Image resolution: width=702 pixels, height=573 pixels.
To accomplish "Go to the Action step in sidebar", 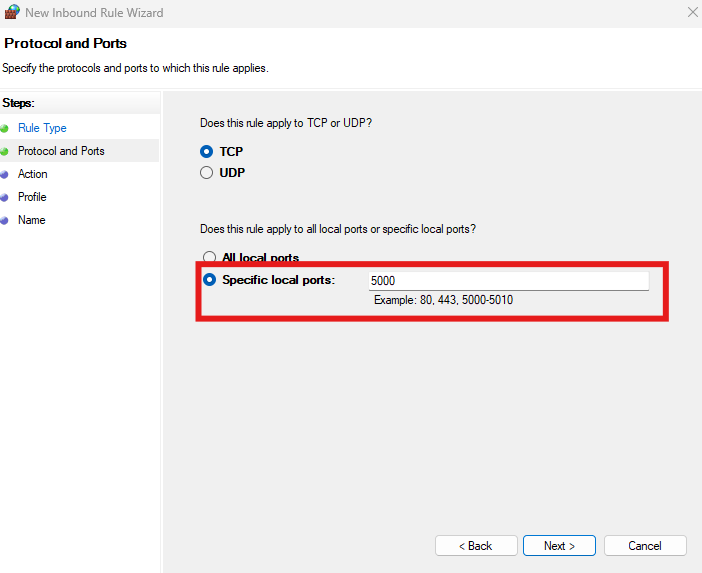I will pos(32,174).
